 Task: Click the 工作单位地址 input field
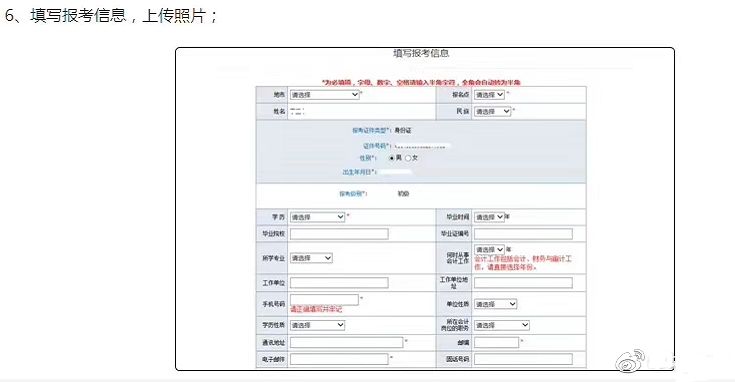click(x=523, y=283)
